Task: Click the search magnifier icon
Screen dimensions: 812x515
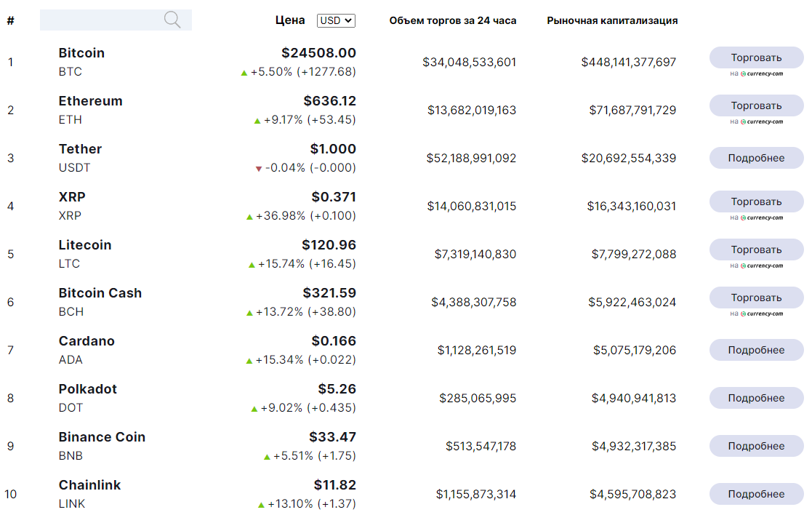Action: tap(172, 20)
